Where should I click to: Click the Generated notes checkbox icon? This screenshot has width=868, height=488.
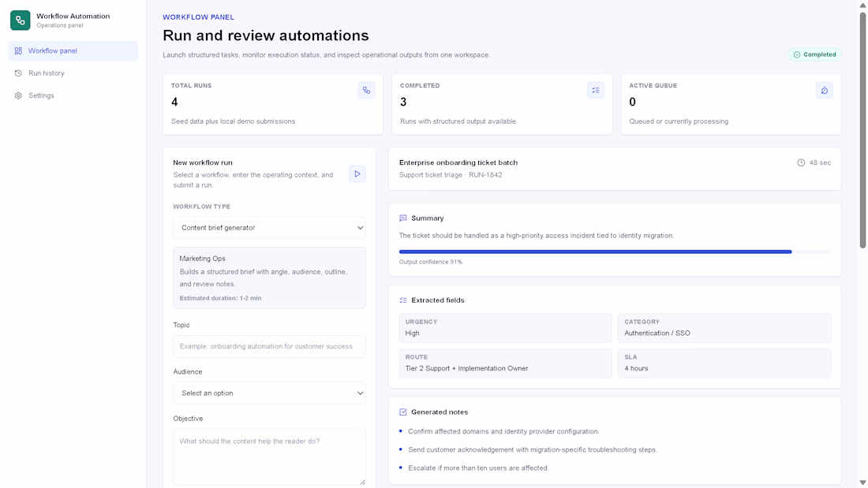click(x=403, y=412)
